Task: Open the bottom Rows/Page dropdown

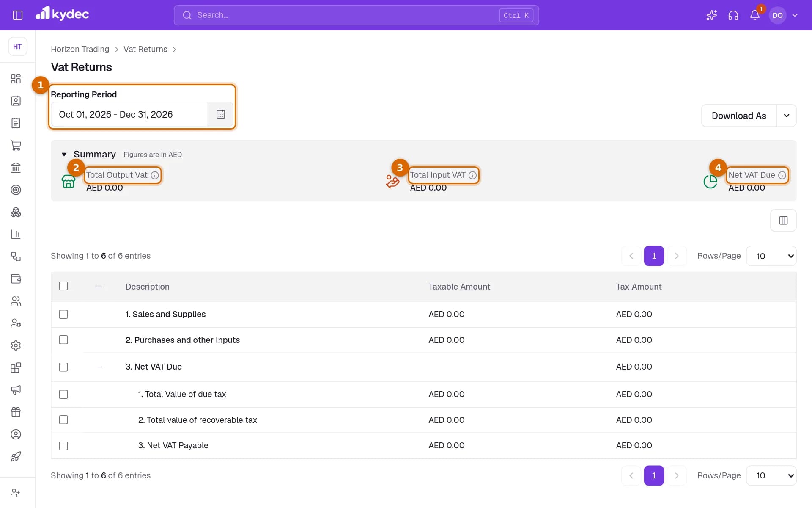Action: pyautogui.click(x=771, y=476)
